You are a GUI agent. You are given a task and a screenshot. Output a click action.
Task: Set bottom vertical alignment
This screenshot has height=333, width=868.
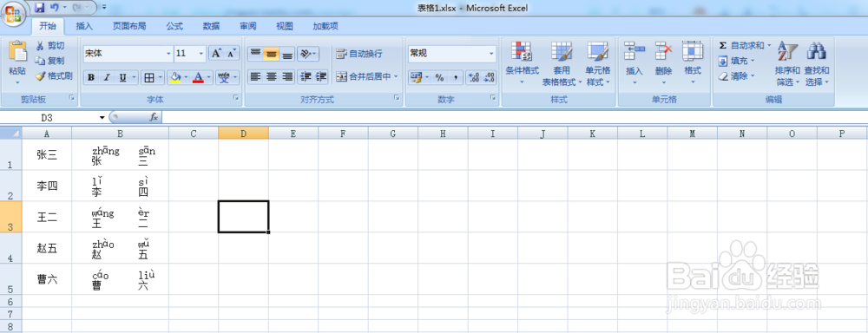click(x=286, y=54)
